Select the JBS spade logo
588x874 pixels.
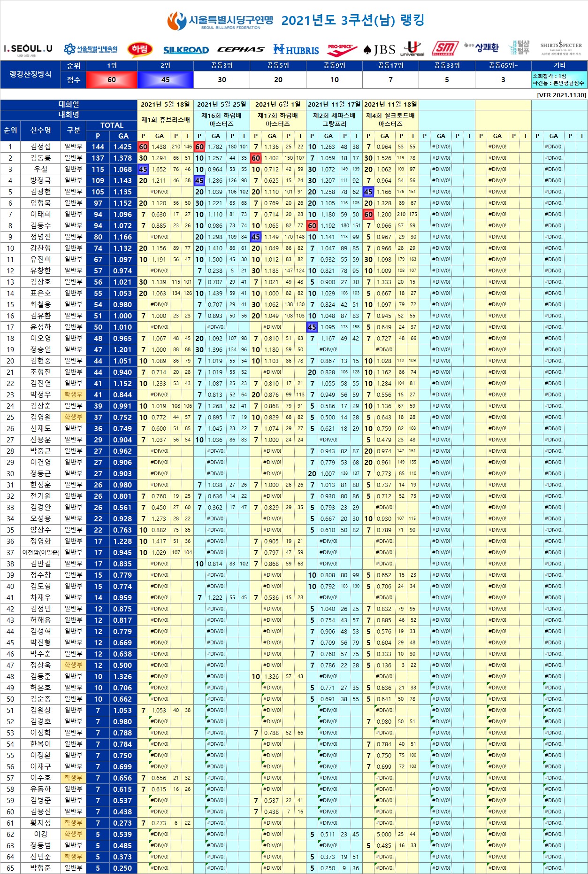click(379, 50)
